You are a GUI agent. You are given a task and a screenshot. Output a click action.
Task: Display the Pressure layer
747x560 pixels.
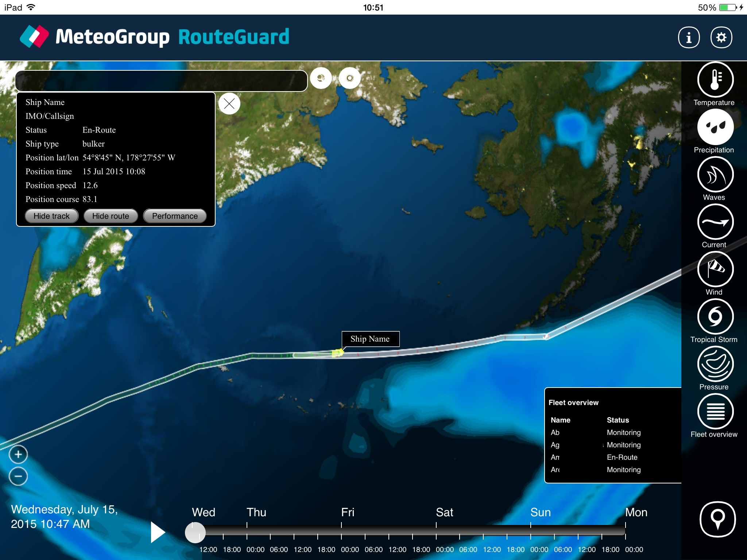click(x=715, y=364)
